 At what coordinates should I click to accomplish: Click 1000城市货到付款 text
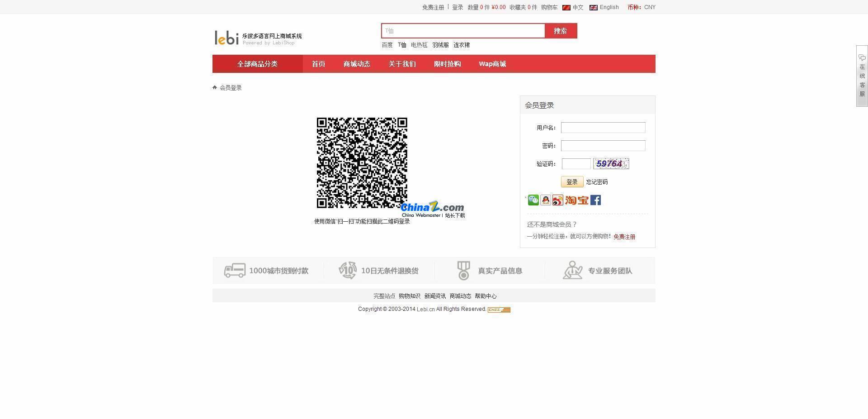278,271
